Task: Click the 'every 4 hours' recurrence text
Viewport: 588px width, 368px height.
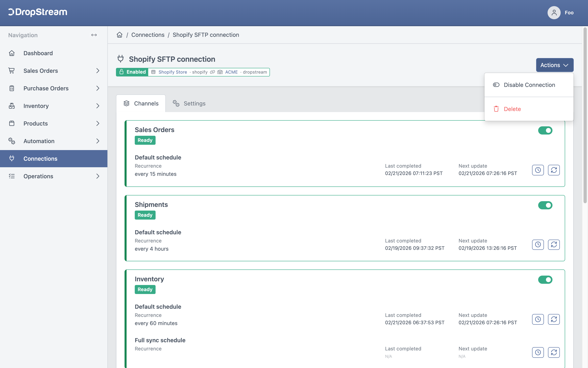Action: coord(152,249)
